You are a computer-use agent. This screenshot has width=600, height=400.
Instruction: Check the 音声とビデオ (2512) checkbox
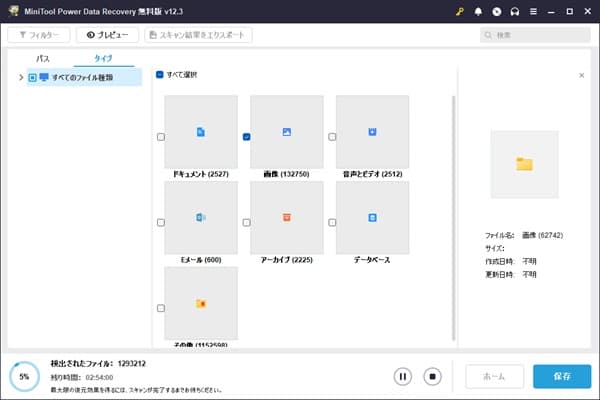[x=332, y=137]
